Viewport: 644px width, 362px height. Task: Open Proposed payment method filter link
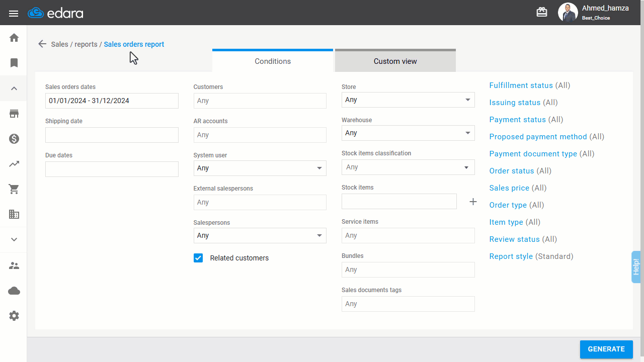point(538,137)
